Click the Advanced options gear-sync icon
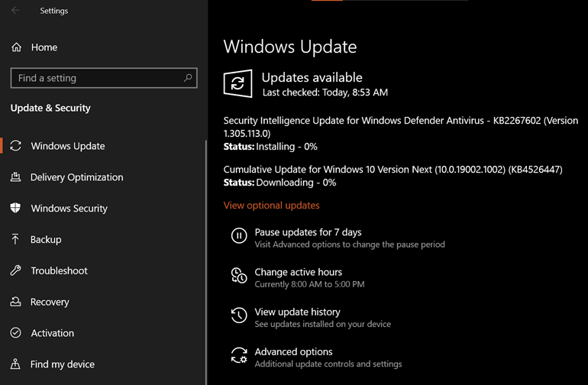The image size is (588, 385). (x=239, y=355)
